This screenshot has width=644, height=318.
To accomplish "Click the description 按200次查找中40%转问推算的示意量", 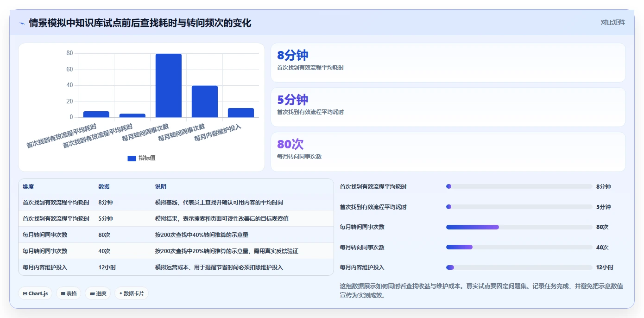I will (x=202, y=235).
